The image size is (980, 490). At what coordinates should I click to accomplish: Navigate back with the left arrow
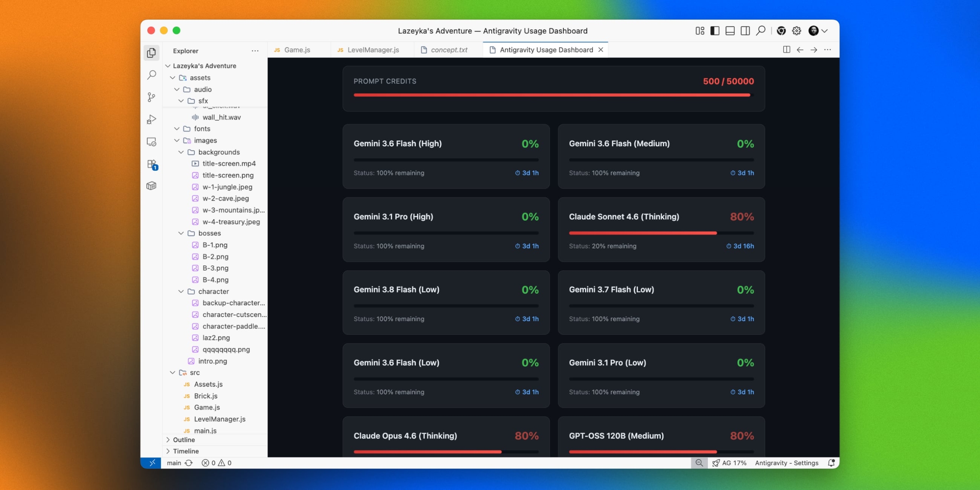click(x=800, y=50)
